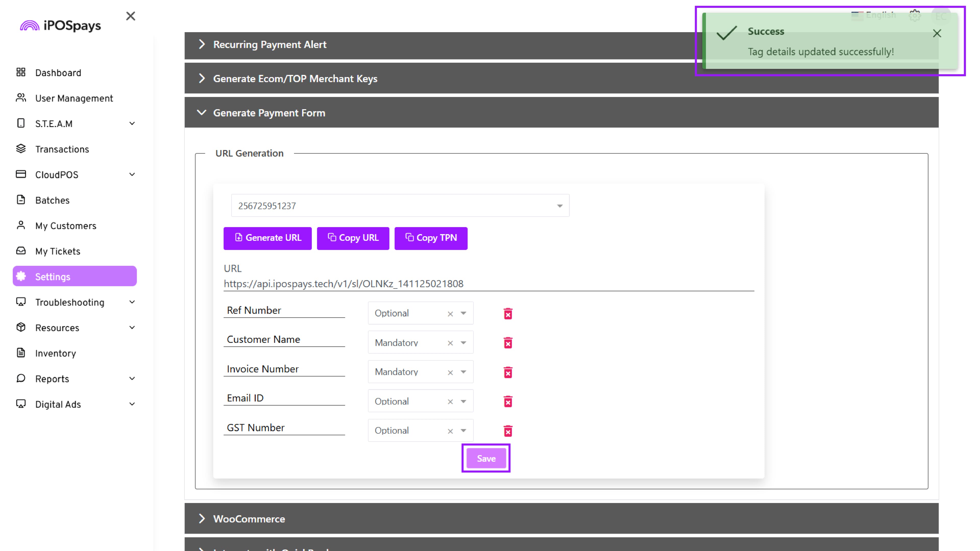Delete the Ref Number field row
980x551 pixels.
pyautogui.click(x=508, y=314)
